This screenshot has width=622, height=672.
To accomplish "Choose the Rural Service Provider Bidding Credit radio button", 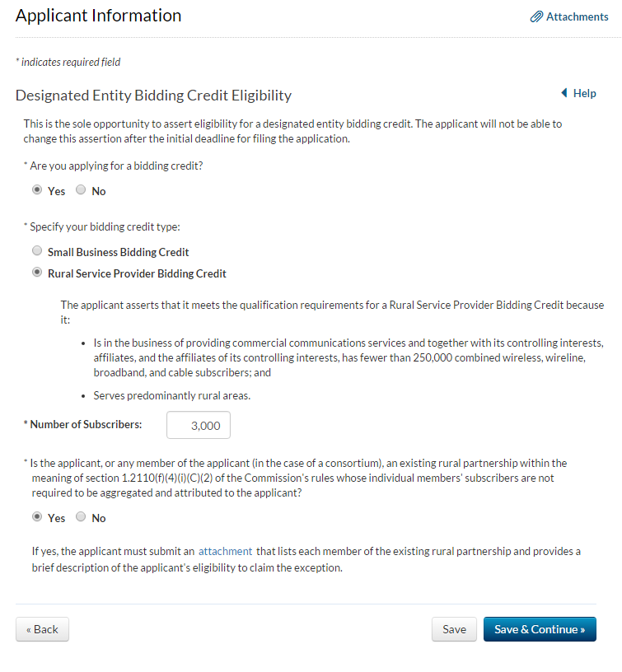I will pos(37,273).
